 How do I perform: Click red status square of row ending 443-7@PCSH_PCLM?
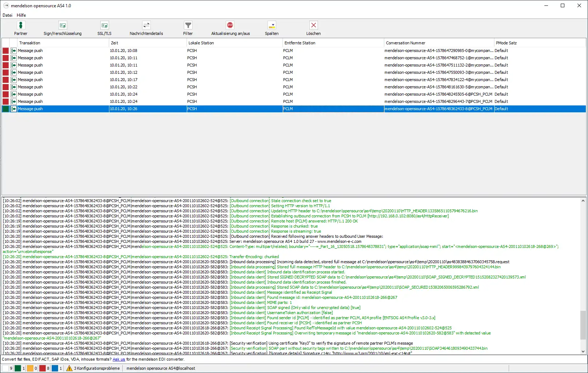point(5,101)
